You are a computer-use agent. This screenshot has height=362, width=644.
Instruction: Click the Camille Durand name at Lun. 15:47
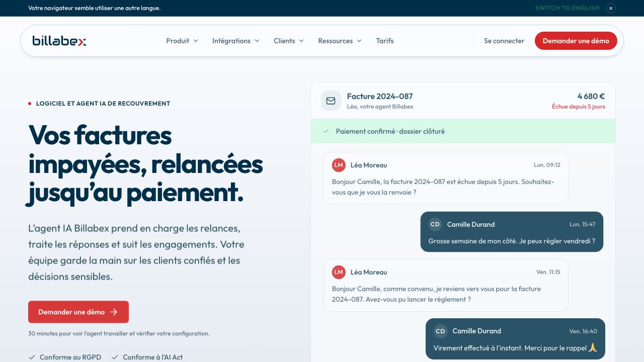coord(471,224)
